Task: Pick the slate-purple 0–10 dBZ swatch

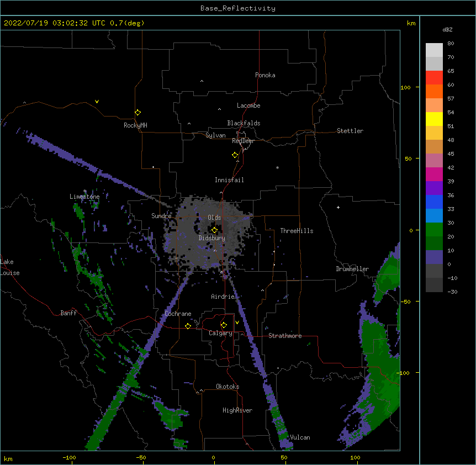Action: (434, 257)
